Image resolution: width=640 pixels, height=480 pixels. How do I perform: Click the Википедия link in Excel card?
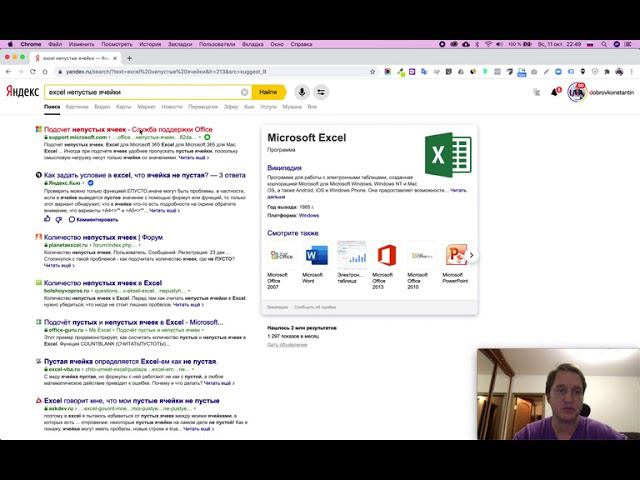[284, 168]
